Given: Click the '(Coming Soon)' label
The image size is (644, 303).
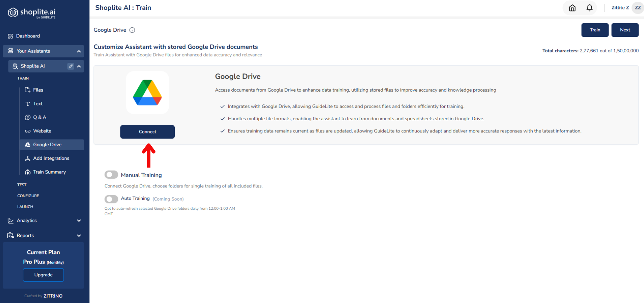Looking at the screenshot, I should [168, 199].
